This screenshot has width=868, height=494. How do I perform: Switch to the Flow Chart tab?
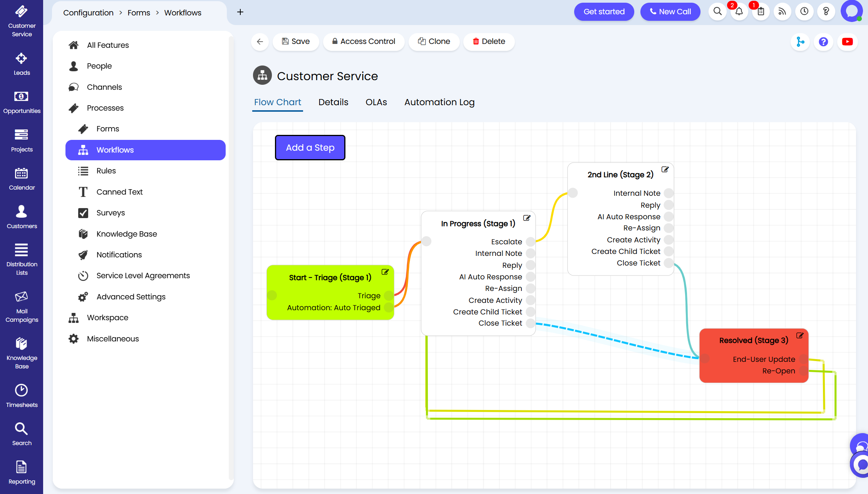tap(277, 102)
